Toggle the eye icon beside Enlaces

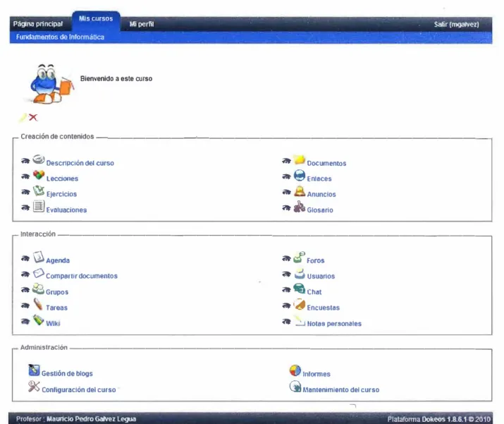pos(286,176)
